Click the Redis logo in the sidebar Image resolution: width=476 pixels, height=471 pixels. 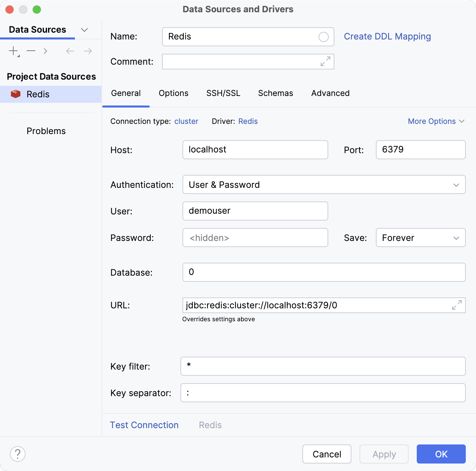tap(16, 94)
